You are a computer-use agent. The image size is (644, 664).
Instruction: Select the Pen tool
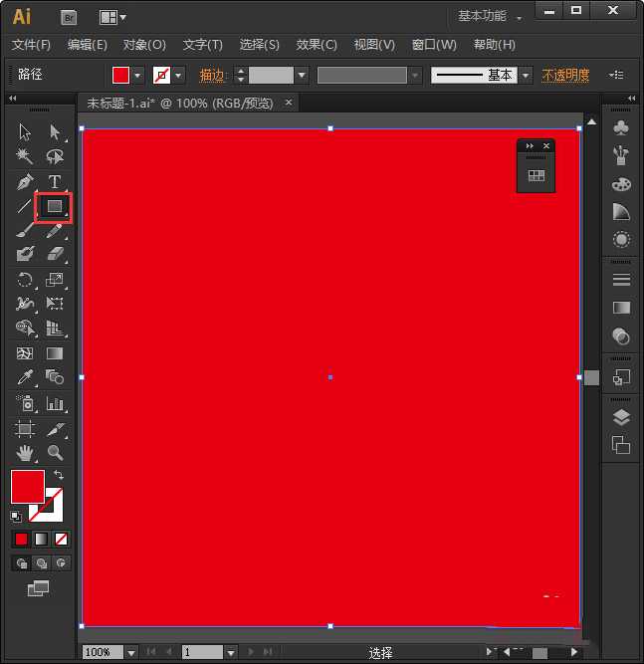point(25,182)
